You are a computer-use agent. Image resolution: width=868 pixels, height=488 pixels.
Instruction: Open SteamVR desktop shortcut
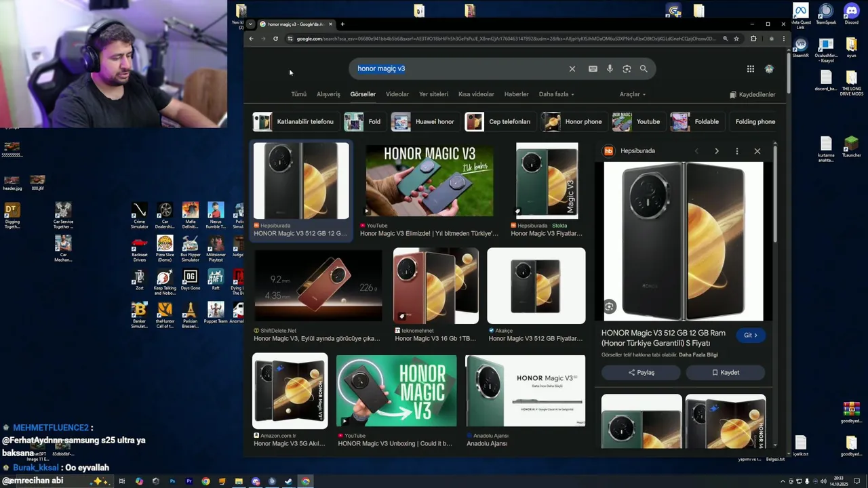click(801, 47)
